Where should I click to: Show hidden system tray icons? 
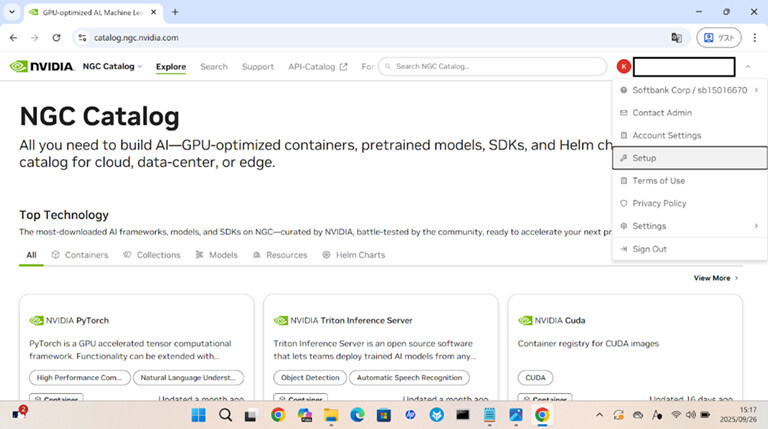click(600, 415)
